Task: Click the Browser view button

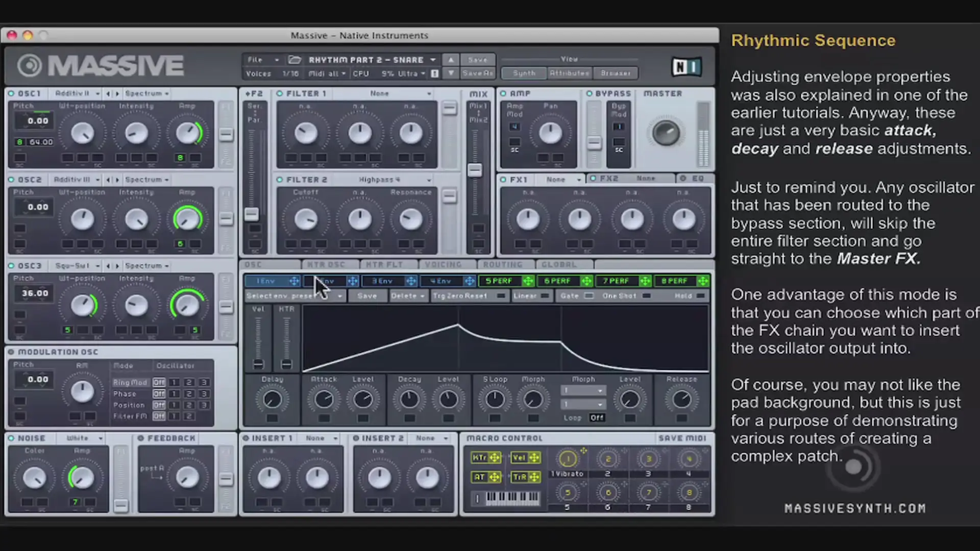Action: pyautogui.click(x=616, y=73)
